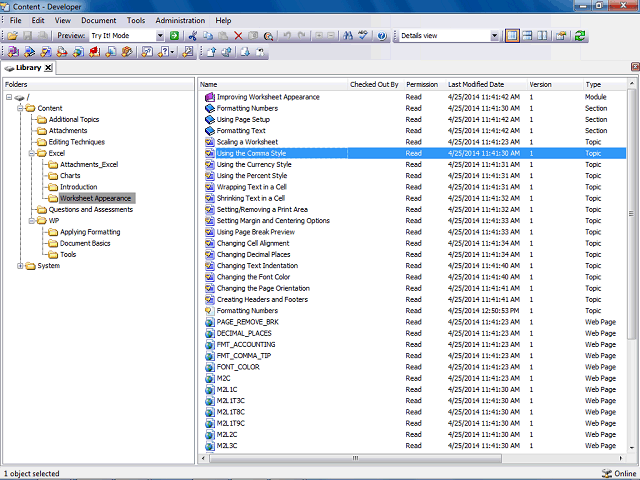Collapse the WP folder node
640x480 pixels.
coord(31,221)
